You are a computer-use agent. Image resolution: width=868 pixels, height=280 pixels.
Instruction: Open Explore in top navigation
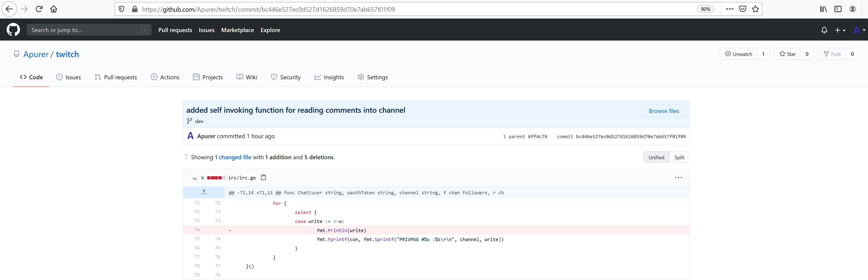[x=270, y=30]
